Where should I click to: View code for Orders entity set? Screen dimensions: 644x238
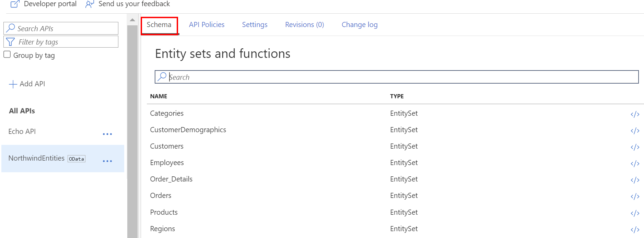click(635, 196)
